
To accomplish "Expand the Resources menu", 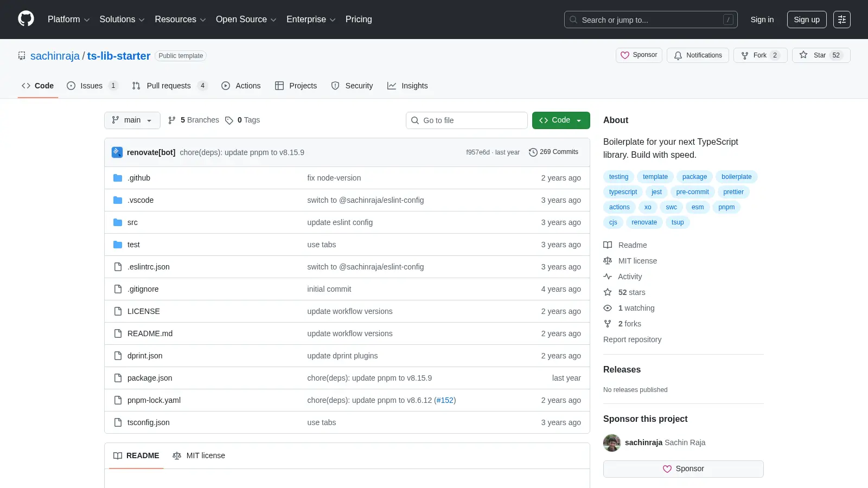I will pyautogui.click(x=180, y=20).
